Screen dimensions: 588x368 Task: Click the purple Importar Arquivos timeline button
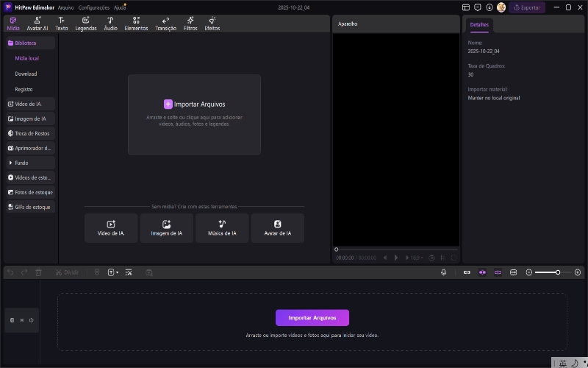tap(312, 318)
